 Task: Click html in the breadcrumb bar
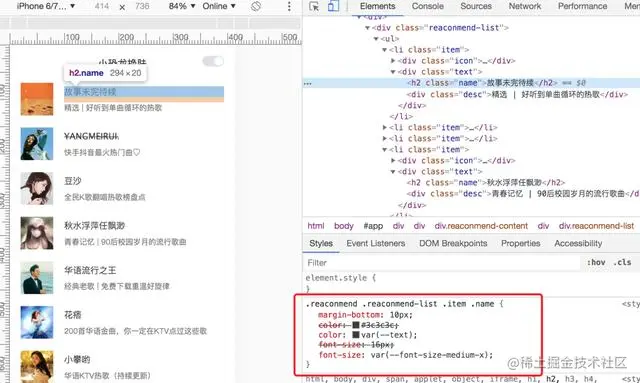pyautogui.click(x=316, y=226)
